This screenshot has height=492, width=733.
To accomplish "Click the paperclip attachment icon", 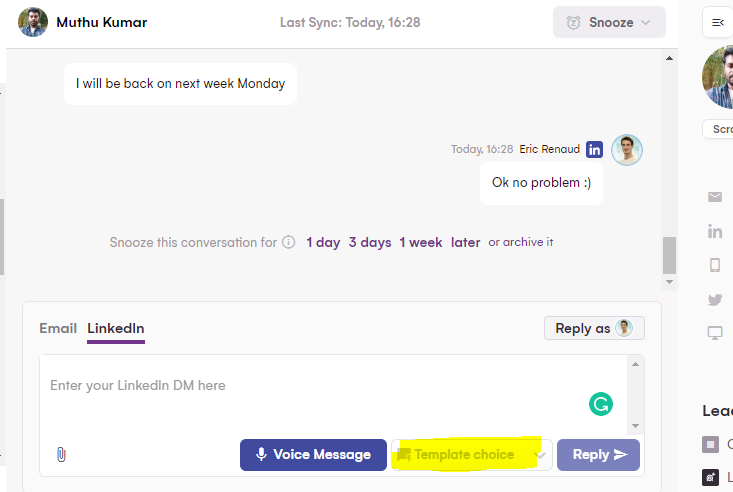I will pyautogui.click(x=61, y=455).
